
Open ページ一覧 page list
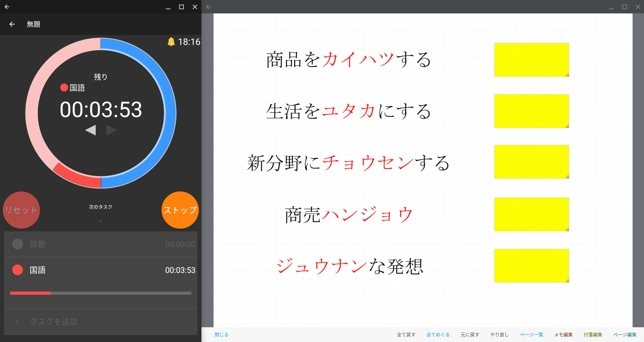pos(531,335)
